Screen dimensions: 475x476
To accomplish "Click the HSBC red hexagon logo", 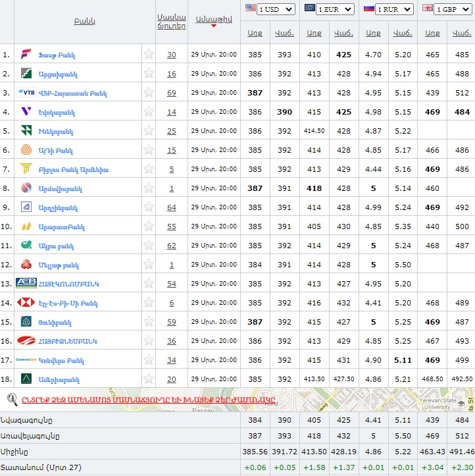I will pos(26,302).
